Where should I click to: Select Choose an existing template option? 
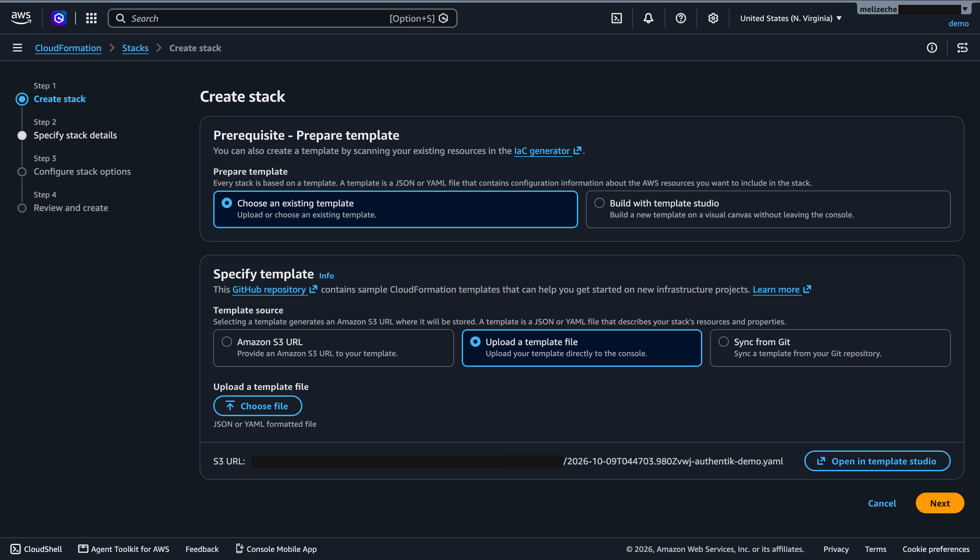[395, 209]
